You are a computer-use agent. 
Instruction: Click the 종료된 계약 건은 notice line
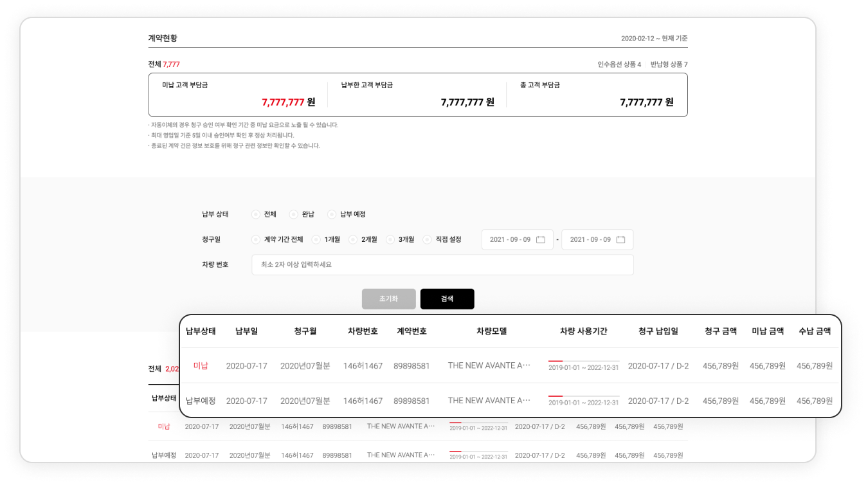click(234, 145)
